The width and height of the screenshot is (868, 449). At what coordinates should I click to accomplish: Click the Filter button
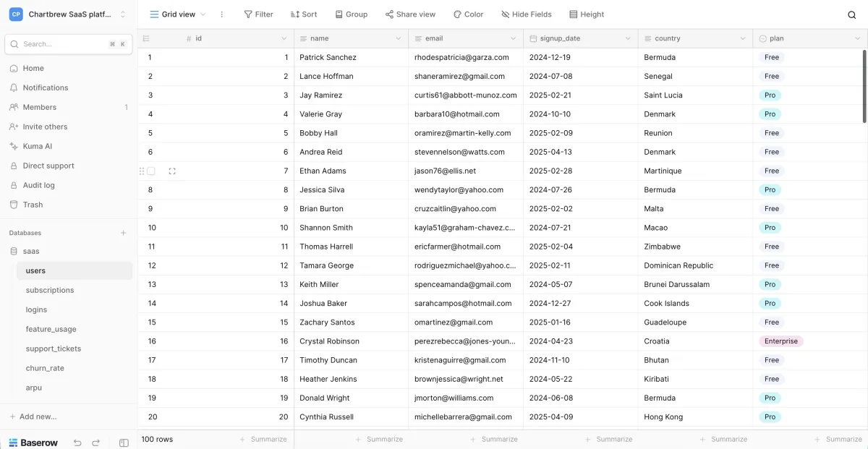[258, 14]
